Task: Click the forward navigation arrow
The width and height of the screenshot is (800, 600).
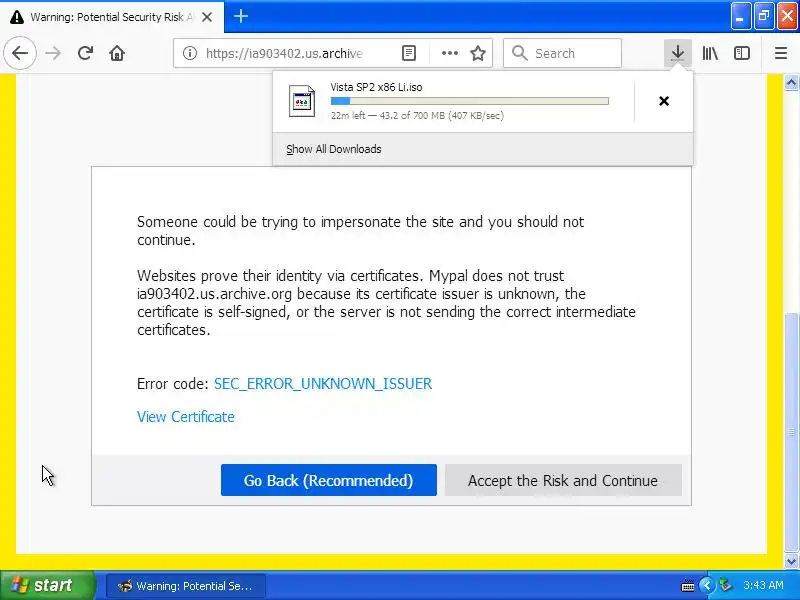Action: (x=53, y=53)
